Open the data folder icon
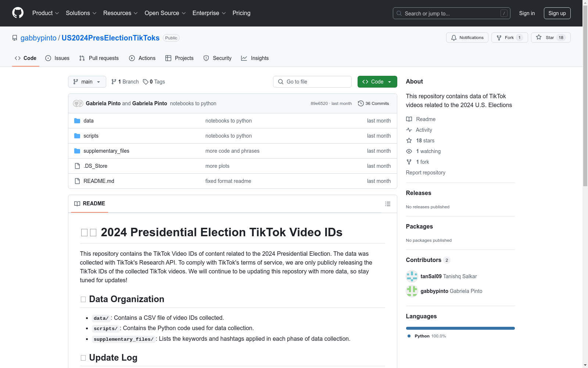588x368 pixels. coord(77,121)
